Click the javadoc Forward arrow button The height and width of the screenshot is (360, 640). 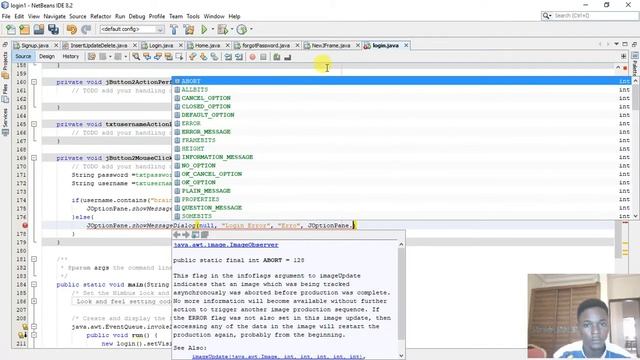pyautogui.click(x=186, y=235)
